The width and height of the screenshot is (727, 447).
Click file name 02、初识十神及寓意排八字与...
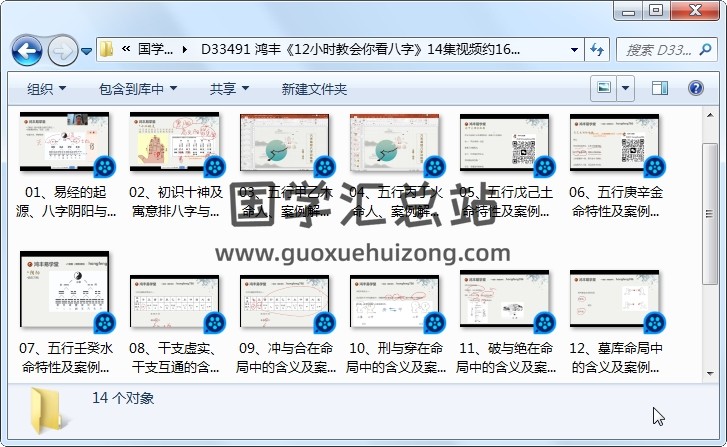176,202
